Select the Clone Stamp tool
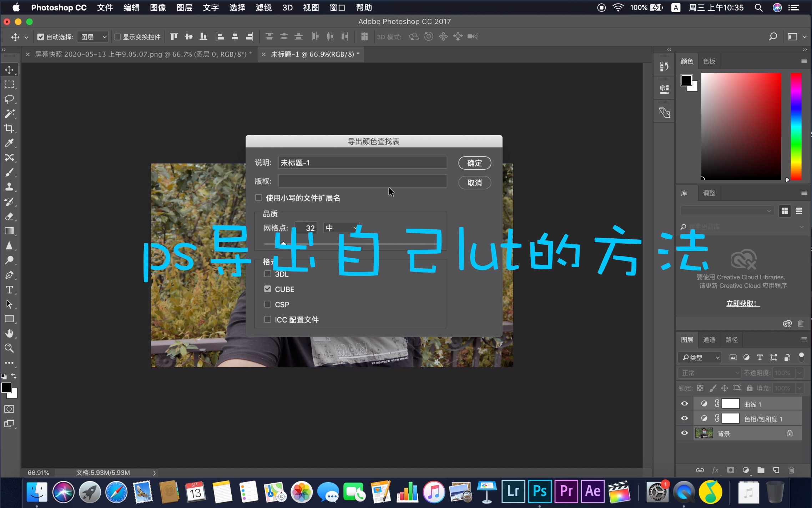This screenshot has height=508, width=812. click(9, 187)
